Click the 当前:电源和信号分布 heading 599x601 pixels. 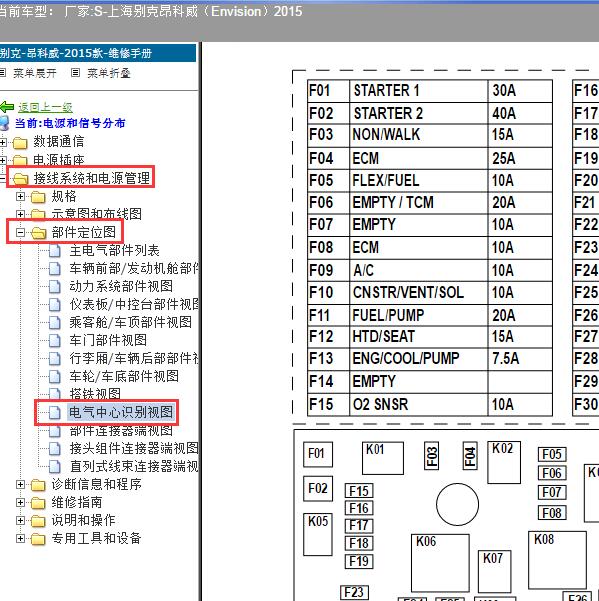point(70,123)
